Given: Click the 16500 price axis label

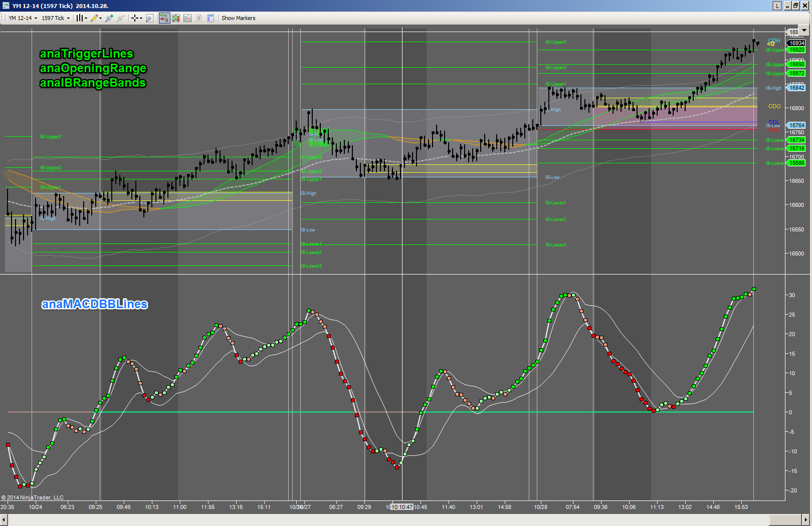Looking at the screenshot, I should 797,253.
